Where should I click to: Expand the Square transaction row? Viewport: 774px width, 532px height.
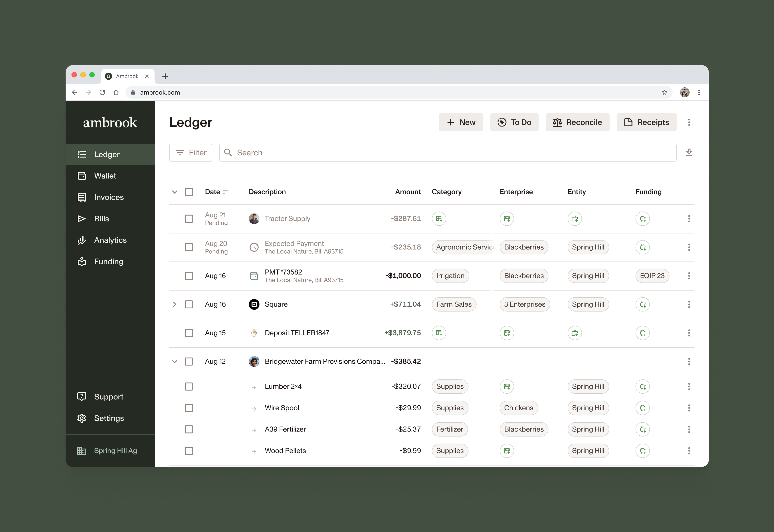pos(174,304)
